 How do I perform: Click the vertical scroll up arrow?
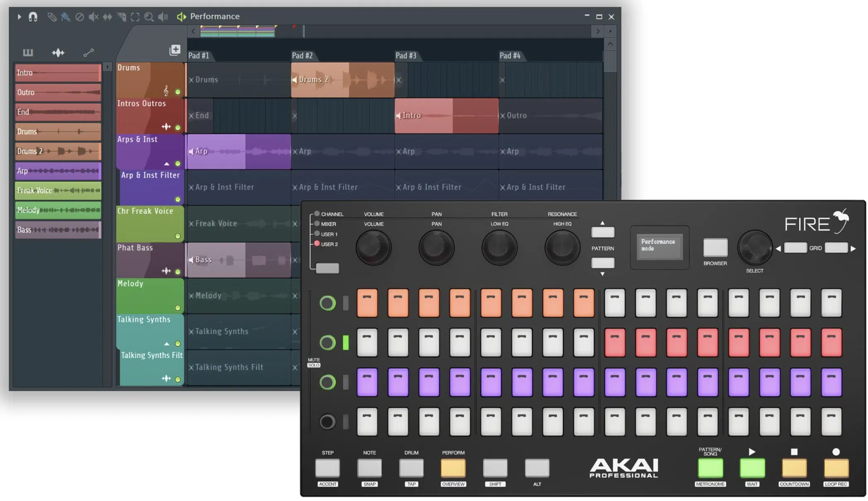tap(610, 44)
